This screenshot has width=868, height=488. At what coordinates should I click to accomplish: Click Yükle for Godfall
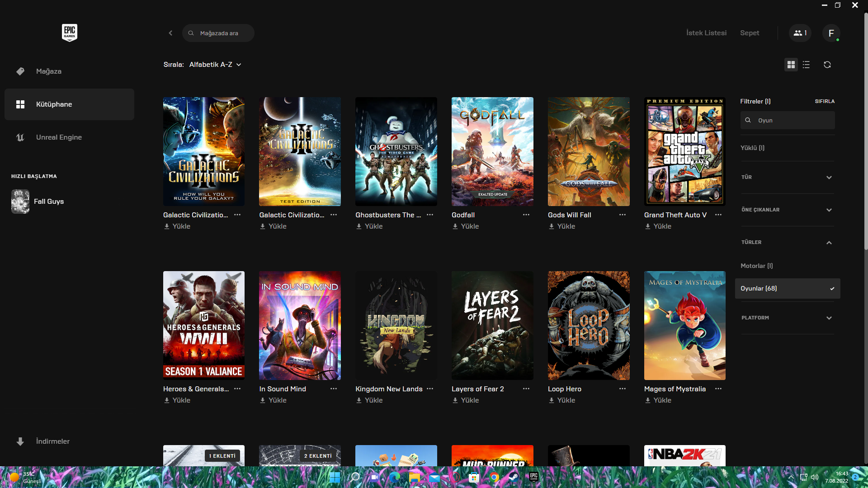click(x=465, y=226)
